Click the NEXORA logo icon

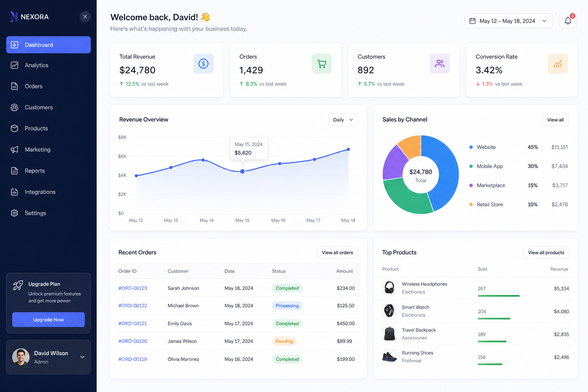pos(14,16)
